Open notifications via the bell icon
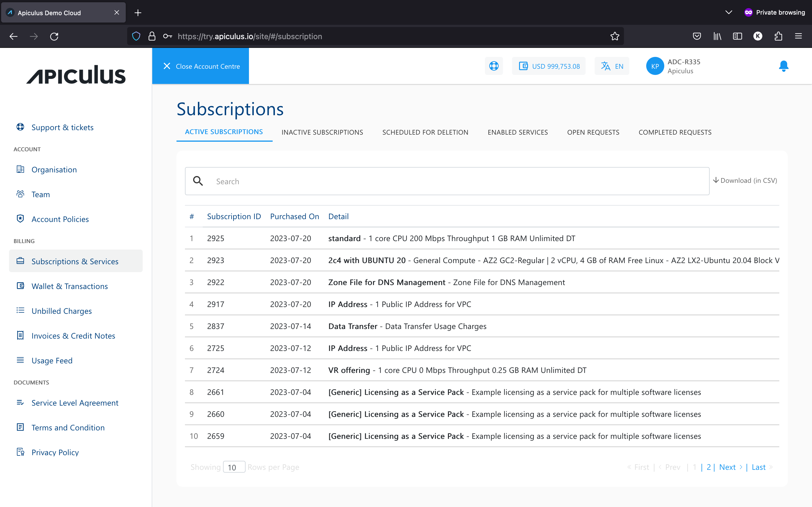This screenshot has width=812, height=507. click(783, 66)
